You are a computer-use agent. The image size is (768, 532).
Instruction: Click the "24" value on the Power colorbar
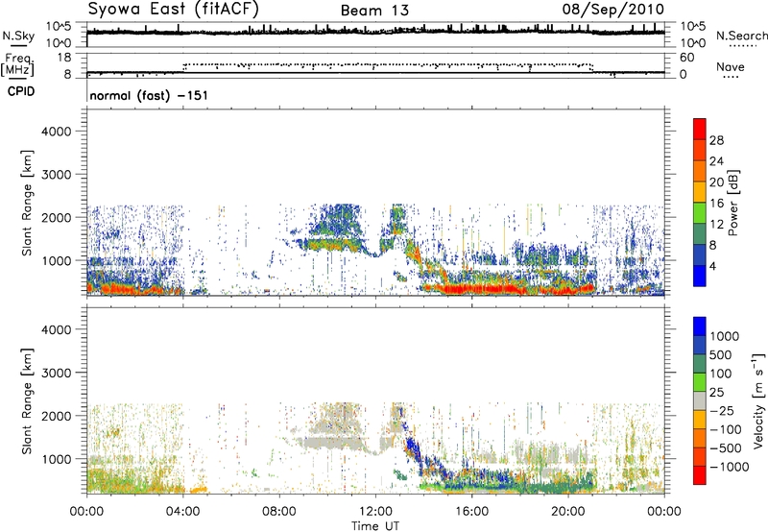[x=716, y=161]
